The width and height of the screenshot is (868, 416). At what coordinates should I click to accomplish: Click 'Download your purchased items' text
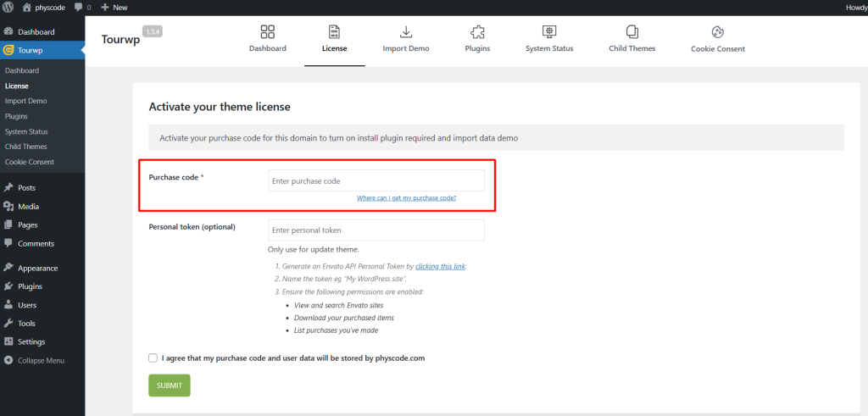(344, 318)
